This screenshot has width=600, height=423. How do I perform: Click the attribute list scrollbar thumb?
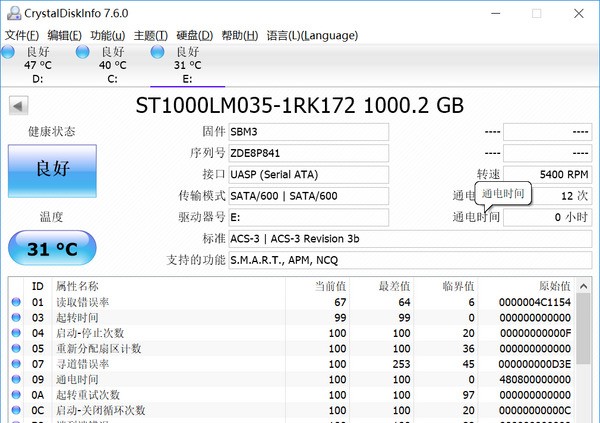(583, 329)
